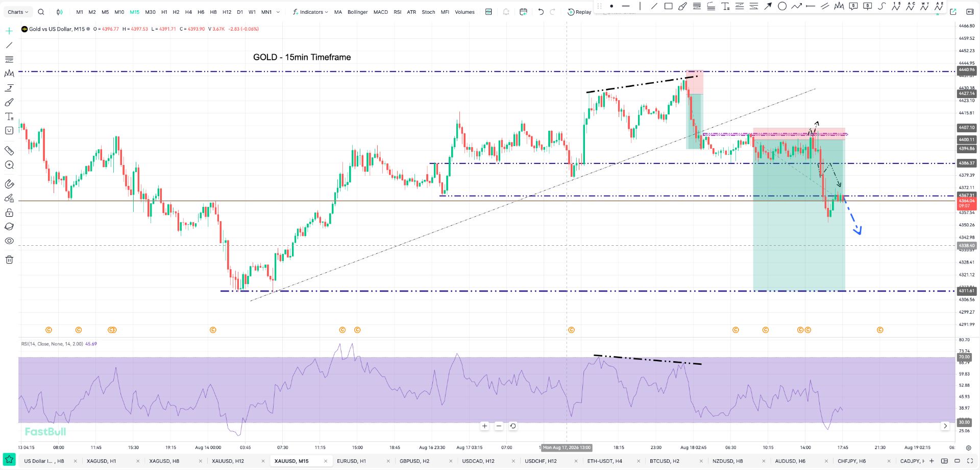Close the XAUUSD, M15 tab
The height and width of the screenshot is (470, 980).
[x=326, y=461]
